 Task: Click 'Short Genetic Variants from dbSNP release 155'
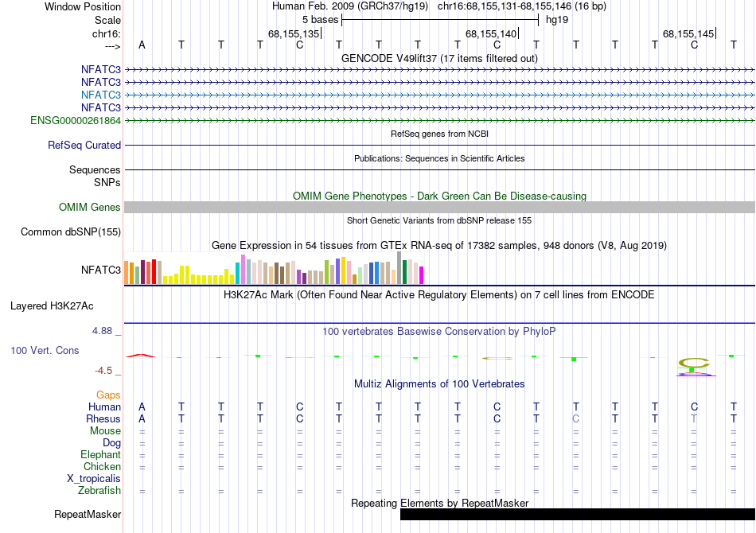(x=439, y=220)
